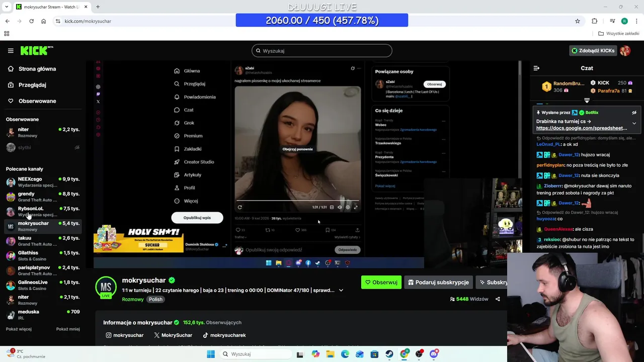Screen dimensions: 644x362
Task: Open the pinned docs.google.com spreadsheet link
Action: [582, 128]
